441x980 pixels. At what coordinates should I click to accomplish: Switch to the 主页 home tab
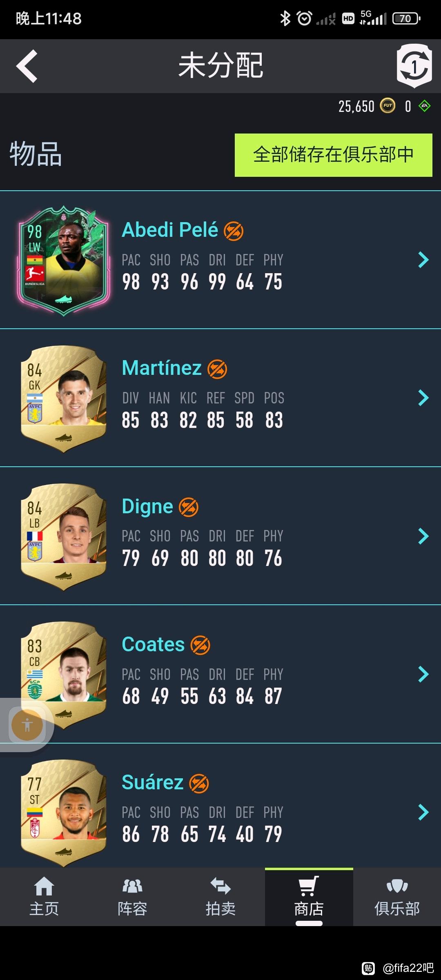tap(44, 897)
